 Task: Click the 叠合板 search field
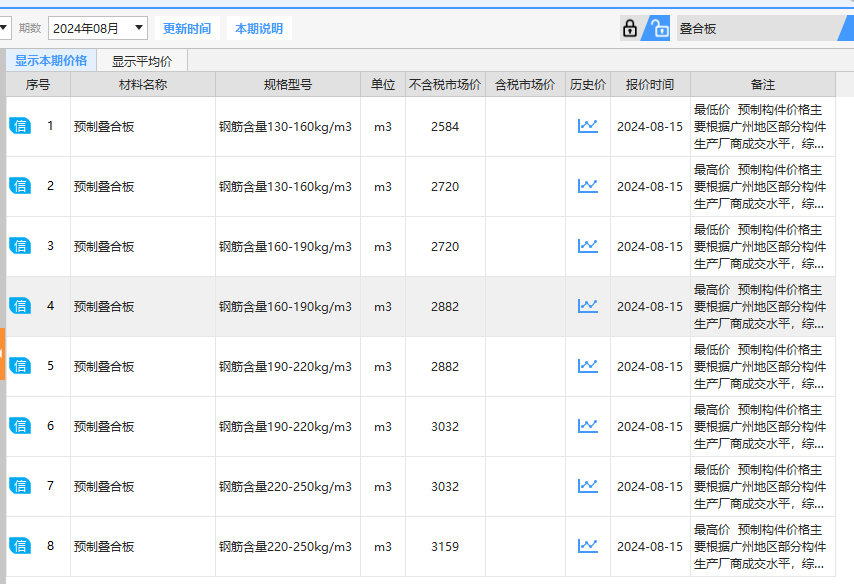[x=757, y=28]
